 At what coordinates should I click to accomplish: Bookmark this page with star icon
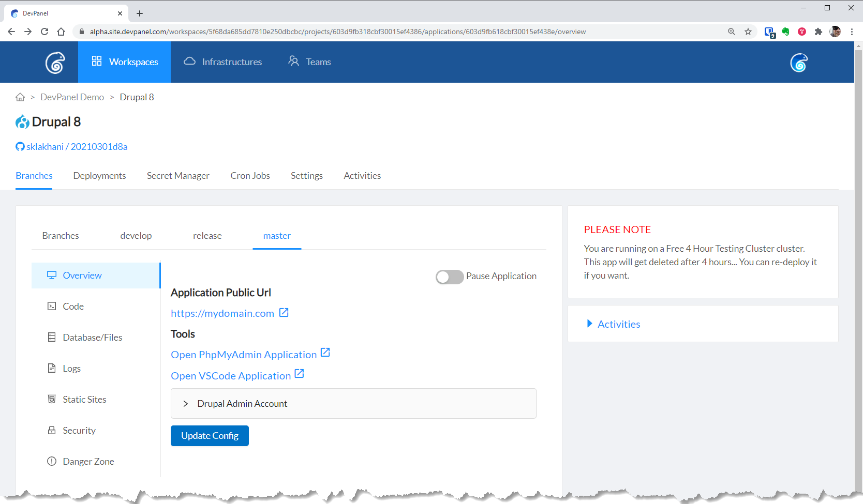coord(748,32)
